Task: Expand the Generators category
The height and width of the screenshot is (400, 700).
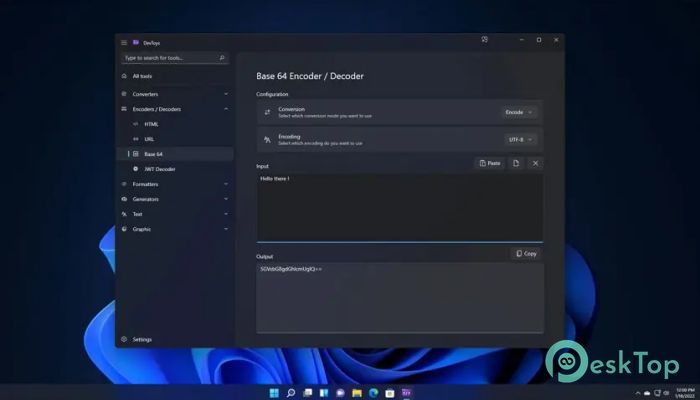Action: click(x=175, y=199)
